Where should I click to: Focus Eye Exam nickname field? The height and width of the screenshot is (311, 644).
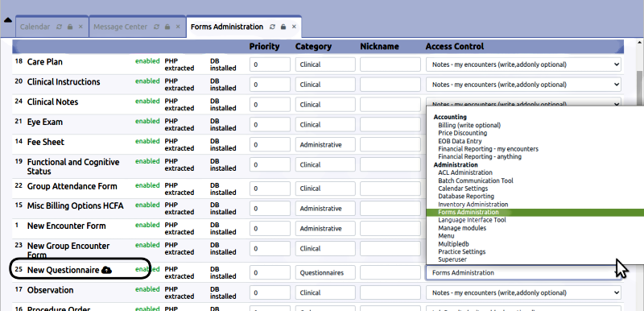390,125
